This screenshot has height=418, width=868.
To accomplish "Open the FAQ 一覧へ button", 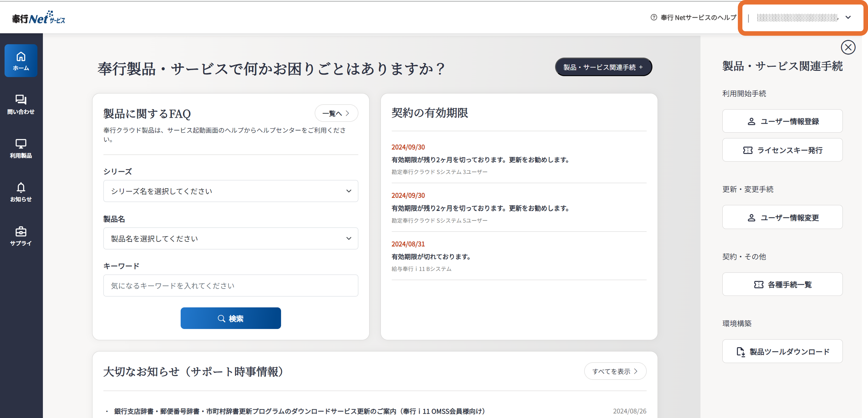I will tap(336, 113).
